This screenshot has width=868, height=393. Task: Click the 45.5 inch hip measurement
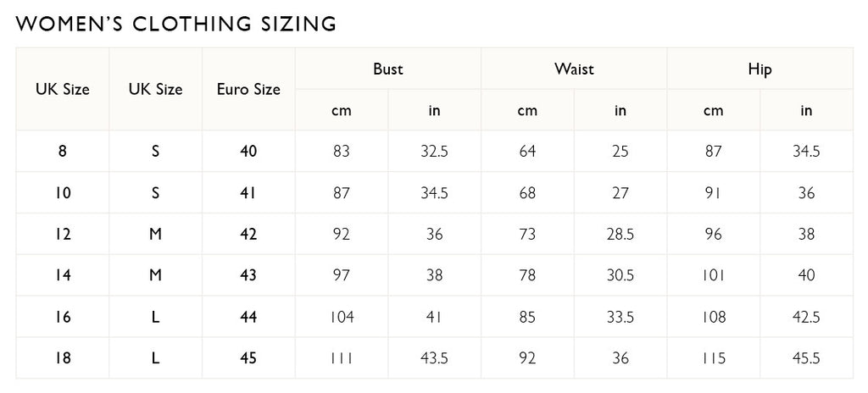[x=806, y=358]
